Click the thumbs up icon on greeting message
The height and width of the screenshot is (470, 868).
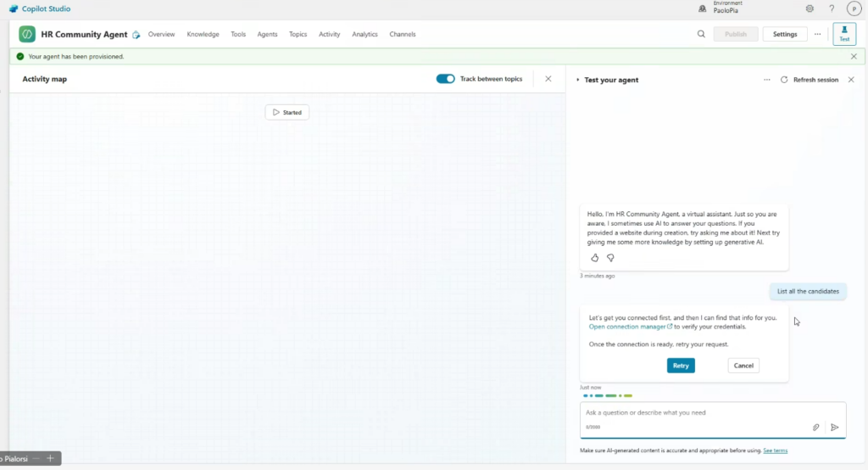click(x=594, y=258)
